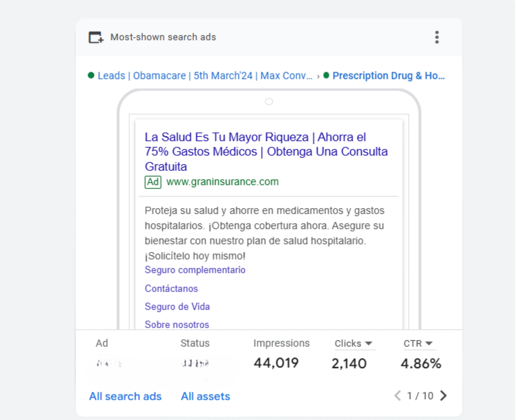Open Leads | Obamacare campaign link
Screen dimensions: 516x420
[x=205, y=76]
